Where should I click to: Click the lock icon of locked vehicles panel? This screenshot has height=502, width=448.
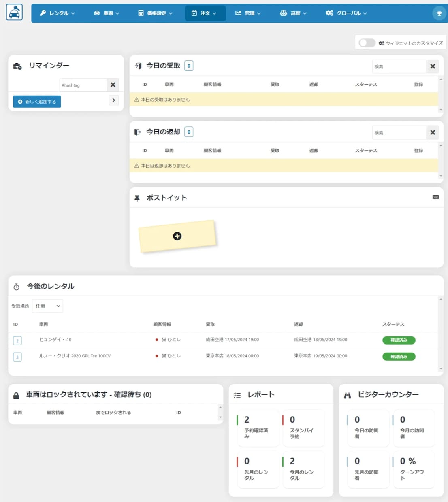[16, 395]
